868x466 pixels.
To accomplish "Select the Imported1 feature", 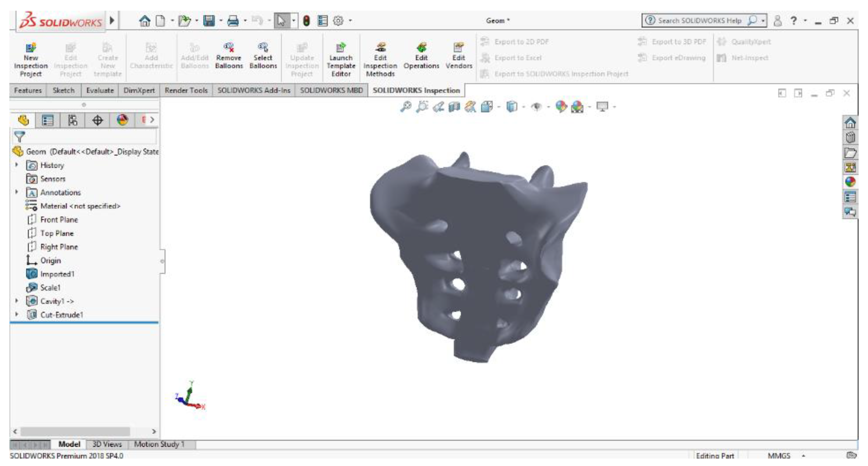I will point(57,274).
